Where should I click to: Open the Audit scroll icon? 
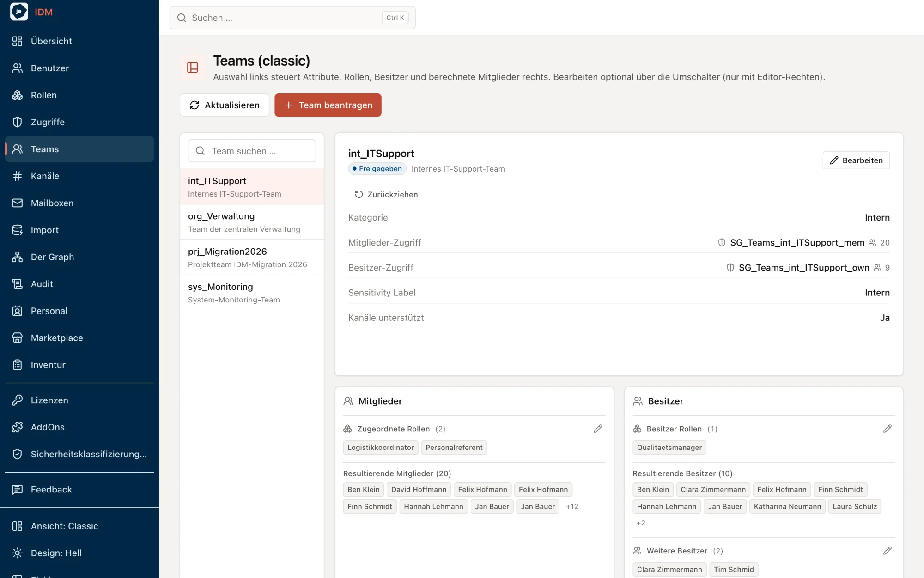(17, 284)
